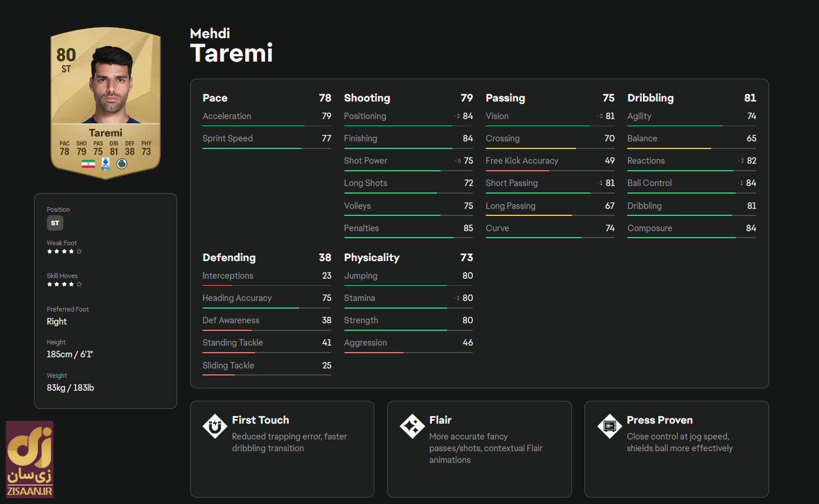Click the Mehdi Taremi name title
The height and width of the screenshot is (504, 819).
231,46
